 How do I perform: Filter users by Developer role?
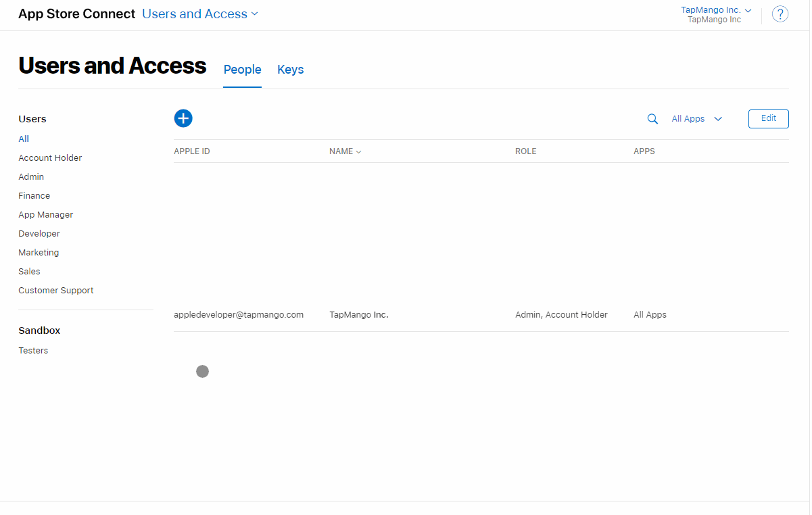39,234
